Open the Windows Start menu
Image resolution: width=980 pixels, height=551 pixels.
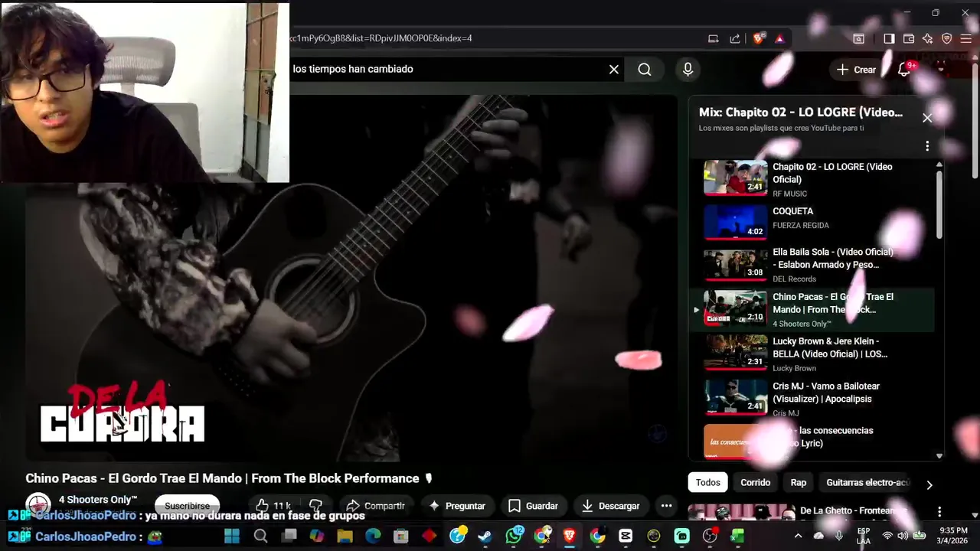tap(231, 536)
